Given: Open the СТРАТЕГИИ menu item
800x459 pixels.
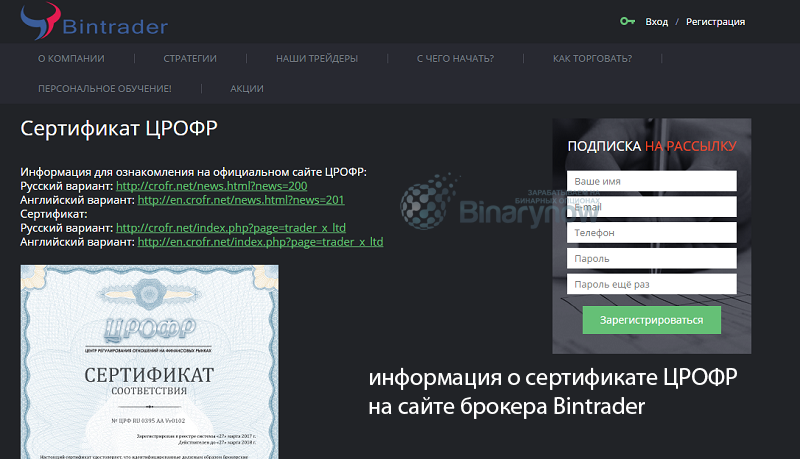Looking at the screenshot, I should coord(190,59).
